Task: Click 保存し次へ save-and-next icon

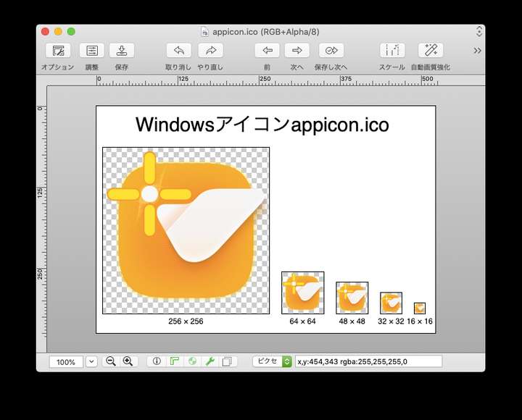Action: tap(331, 51)
